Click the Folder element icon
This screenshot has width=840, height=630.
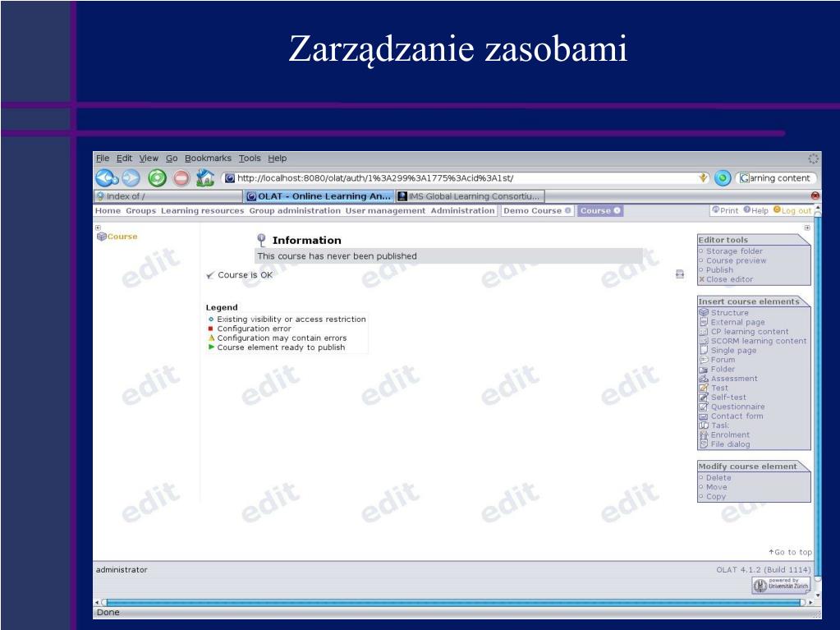pos(704,369)
